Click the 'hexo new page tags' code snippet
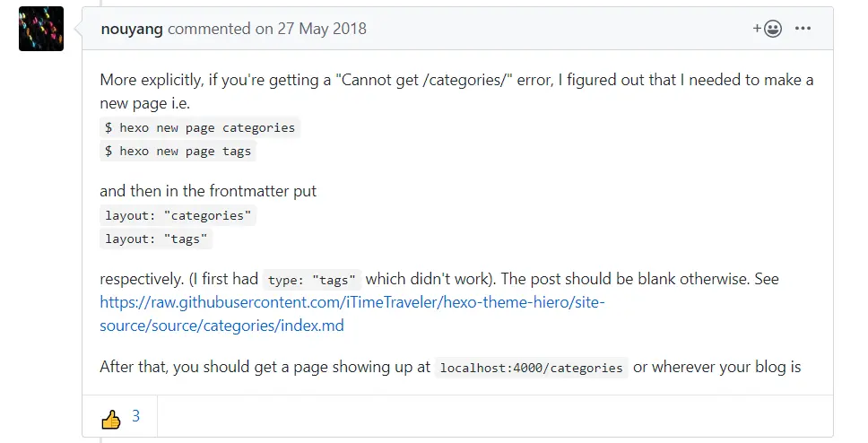This screenshot has width=868, height=443. (178, 152)
